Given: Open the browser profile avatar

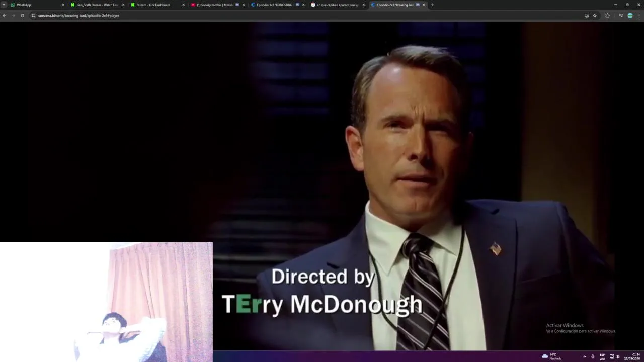Looking at the screenshot, I should point(630,16).
